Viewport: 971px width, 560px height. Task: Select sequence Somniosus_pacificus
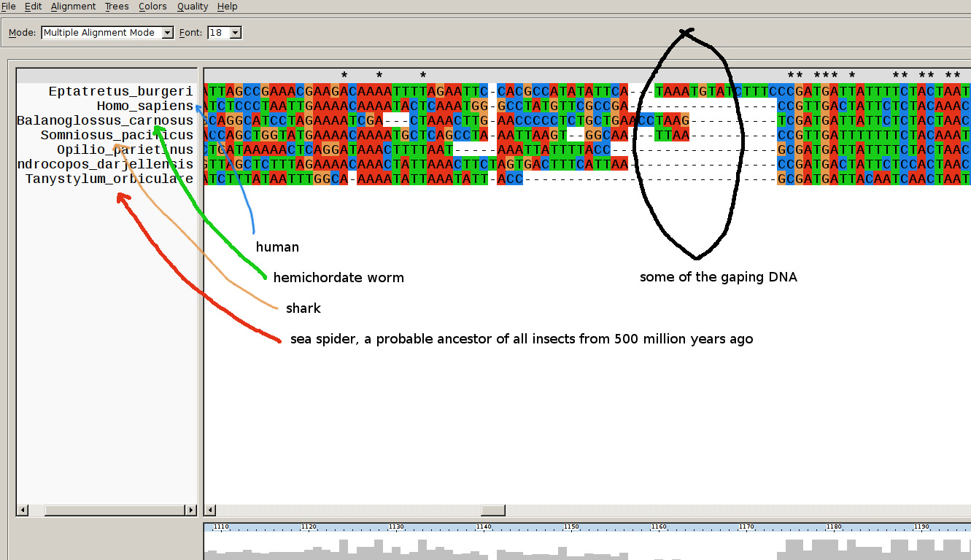point(117,135)
